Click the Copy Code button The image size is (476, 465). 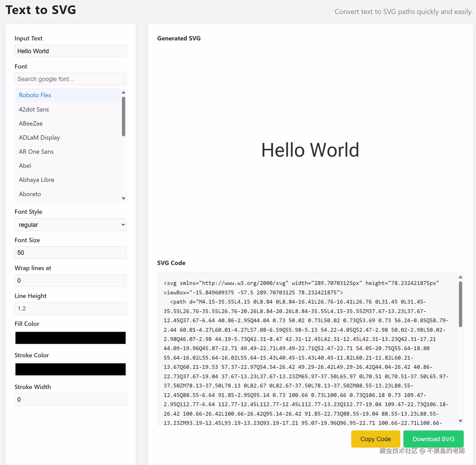[x=376, y=439]
